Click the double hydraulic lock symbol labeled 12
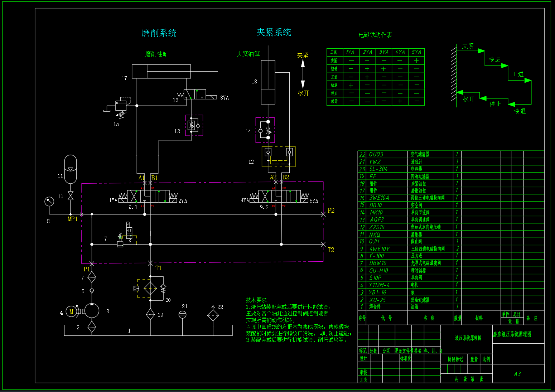Screen dimensions: 555x392 [x=279, y=156]
